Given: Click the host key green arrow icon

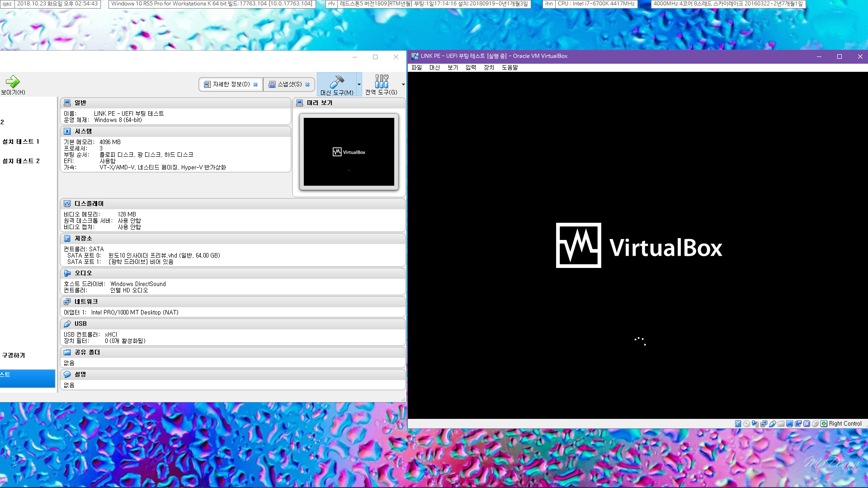Looking at the screenshot, I should [x=824, y=423].
